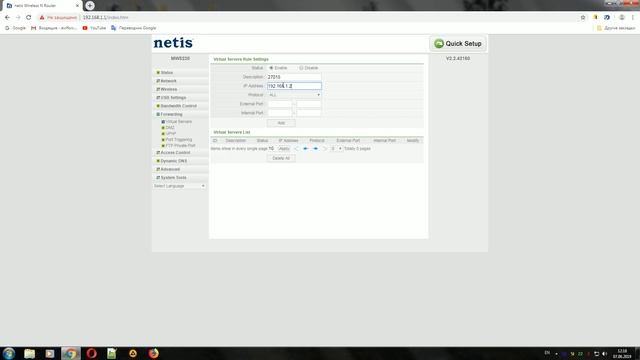Open the Windows Start menu
The height and width of the screenshot is (360, 640).
point(9,353)
